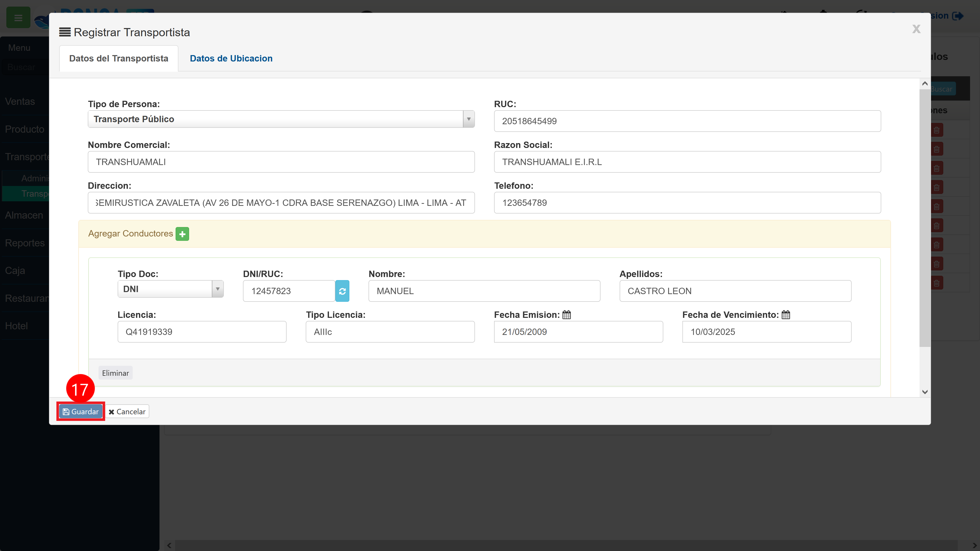Click the Cancelar button
Screen dimensions: 980x551
click(x=127, y=411)
